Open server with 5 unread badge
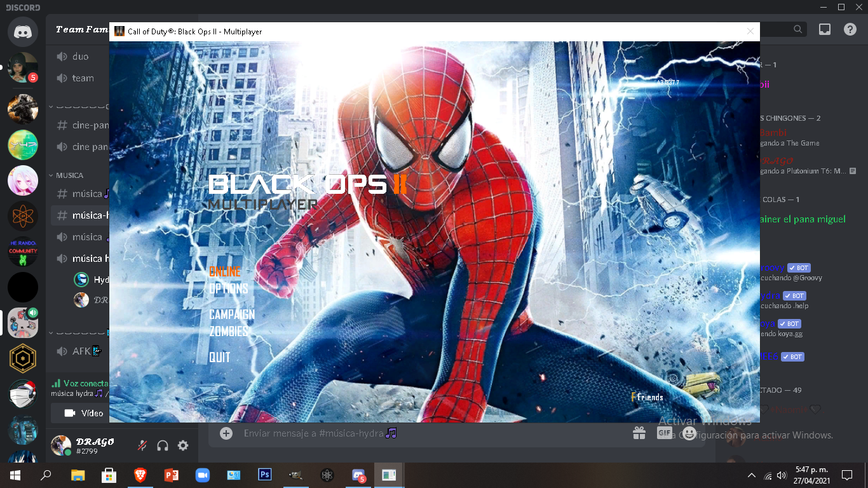 click(23, 67)
